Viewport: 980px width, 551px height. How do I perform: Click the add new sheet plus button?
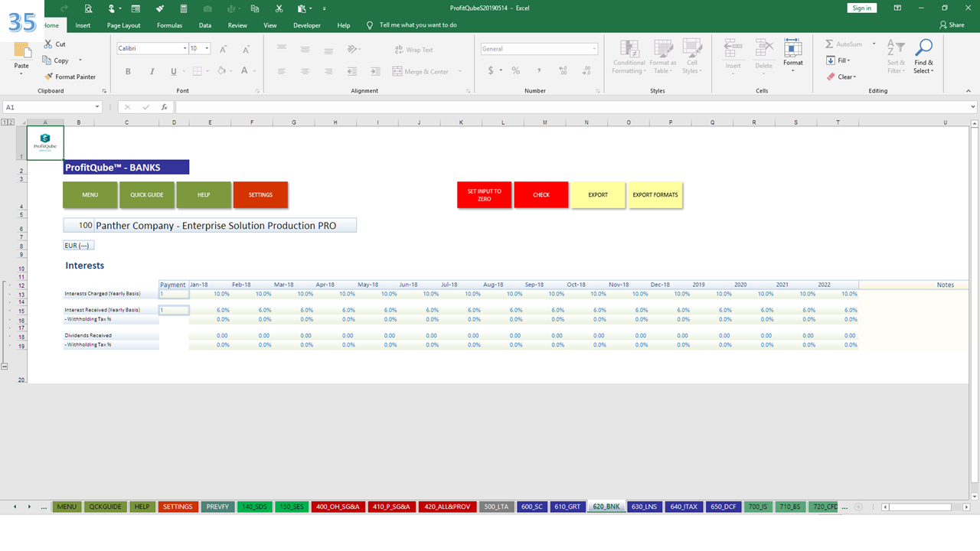(x=858, y=507)
